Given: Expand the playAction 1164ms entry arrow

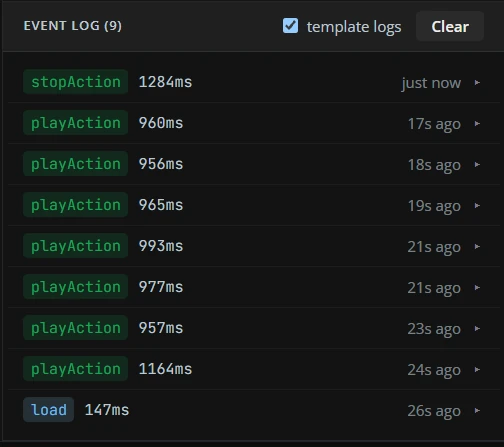Looking at the screenshot, I should pyautogui.click(x=477, y=369).
